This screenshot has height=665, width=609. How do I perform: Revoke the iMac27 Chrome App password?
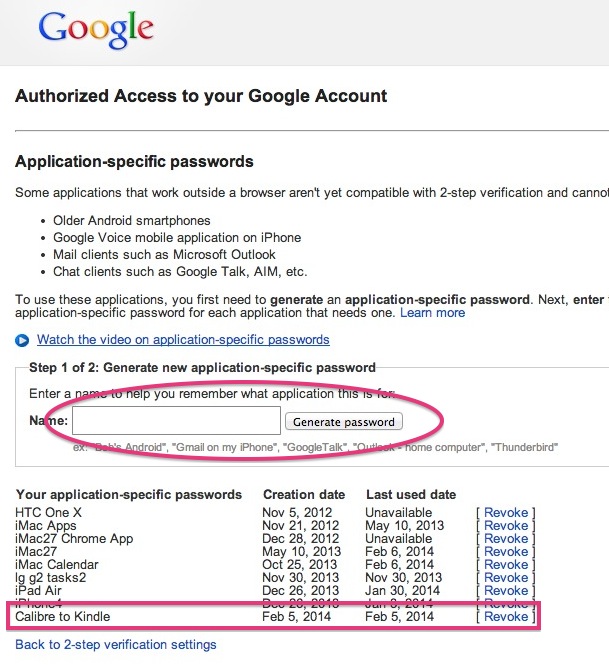[x=506, y=539]
